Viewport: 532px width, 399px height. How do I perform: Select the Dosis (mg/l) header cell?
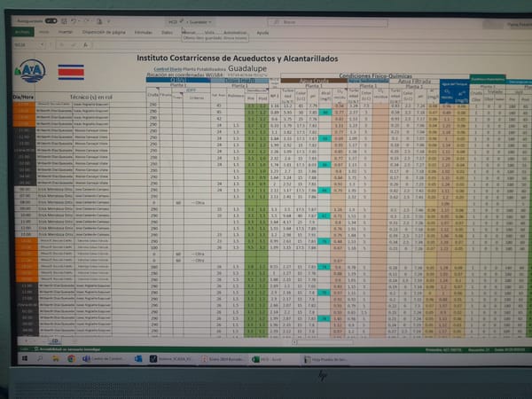pyautogui.click(x=239, y=81)
